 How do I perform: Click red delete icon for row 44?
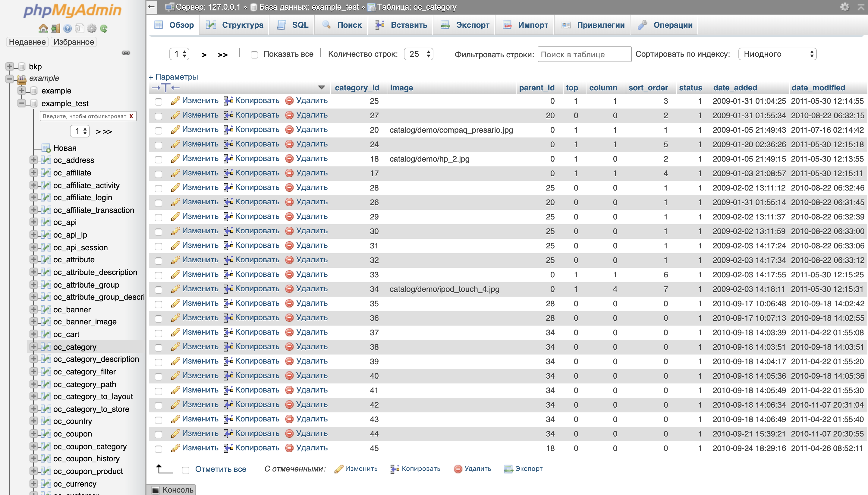click(x=289, y=434)
